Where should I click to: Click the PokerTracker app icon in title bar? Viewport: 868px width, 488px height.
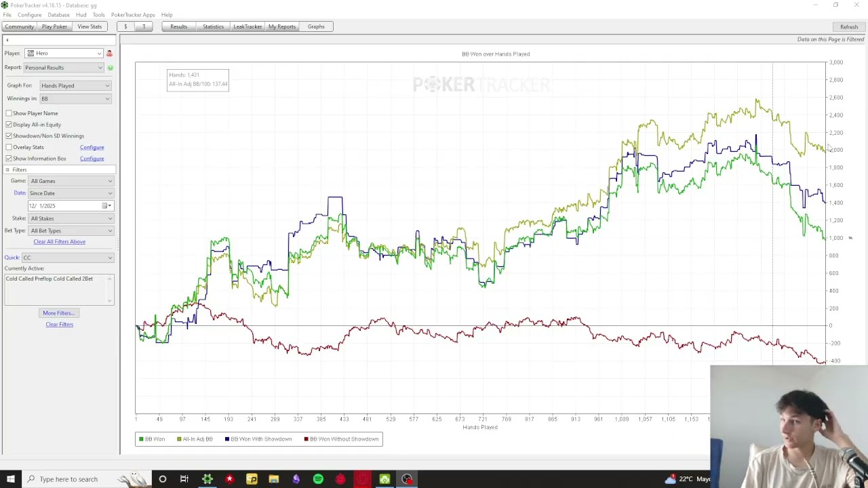tap(5, 5)
